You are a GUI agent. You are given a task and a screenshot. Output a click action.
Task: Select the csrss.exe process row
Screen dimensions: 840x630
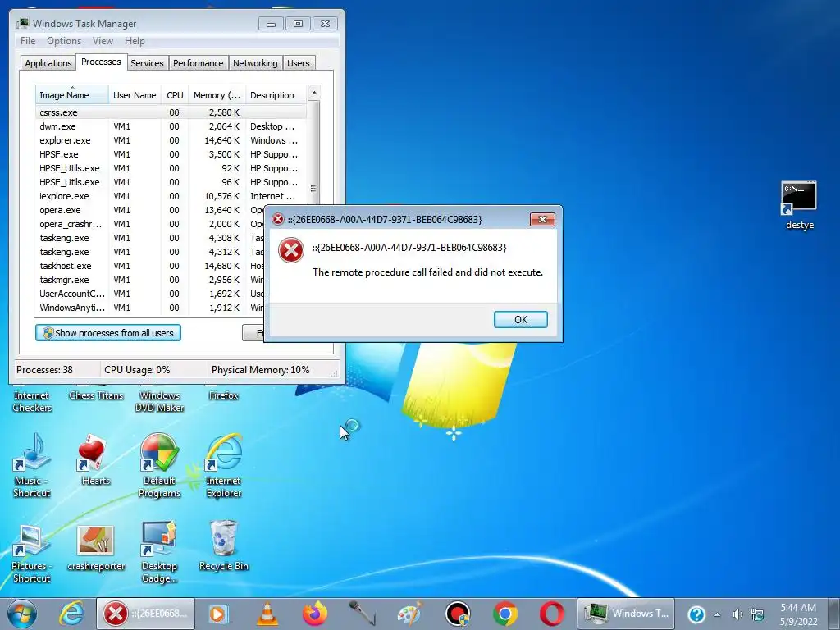pos(171,112)
